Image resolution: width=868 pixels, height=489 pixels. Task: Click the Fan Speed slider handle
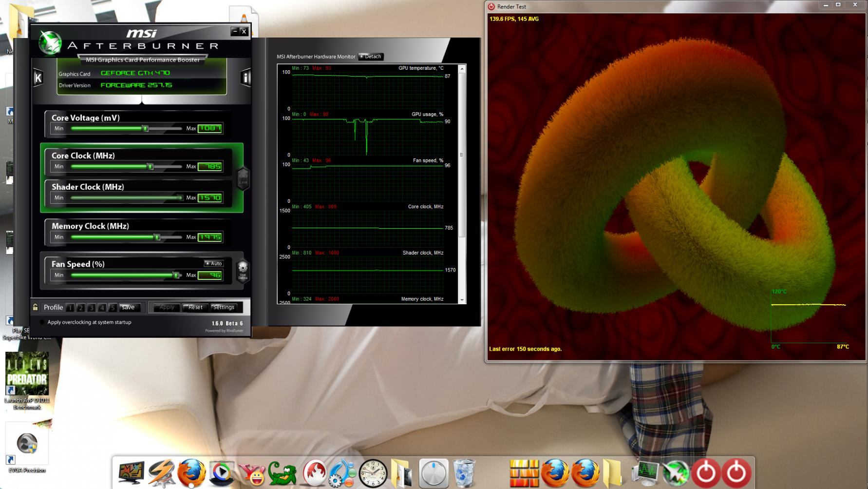click(x=176, y=275)
